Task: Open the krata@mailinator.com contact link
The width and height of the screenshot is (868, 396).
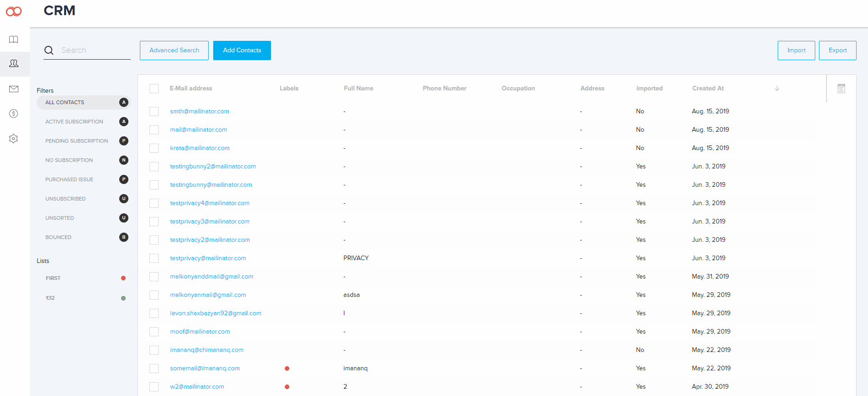Action: coord(199,148)
